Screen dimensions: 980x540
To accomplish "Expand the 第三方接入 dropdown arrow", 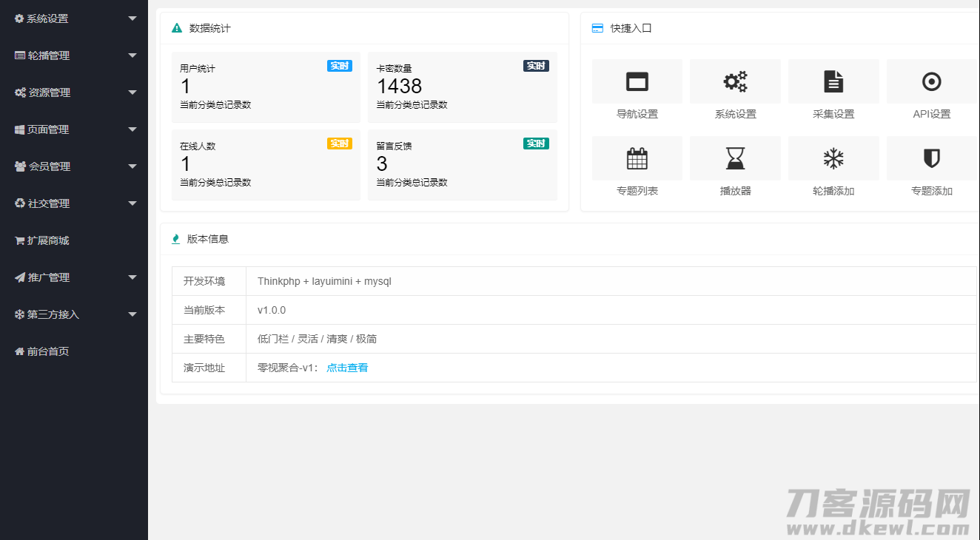I will tap(132, 314).
